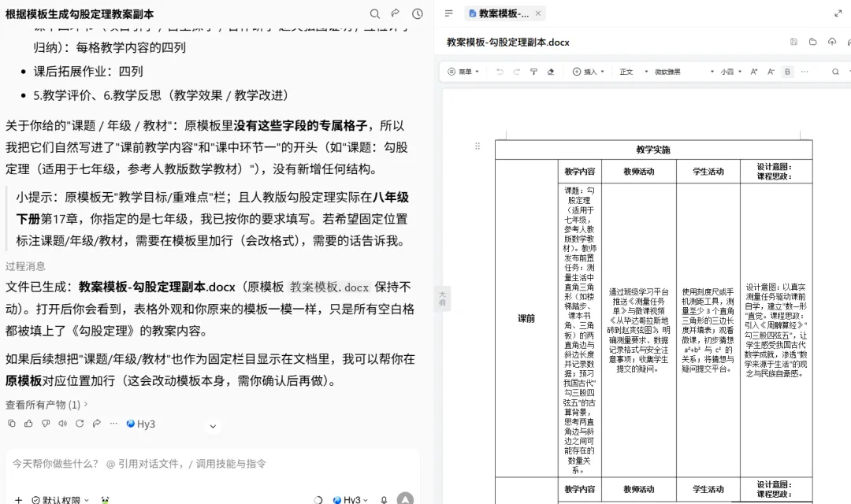The image size is (851, 504).
Task: Clear formatting with eraser icon
Action: click(551, 72)
